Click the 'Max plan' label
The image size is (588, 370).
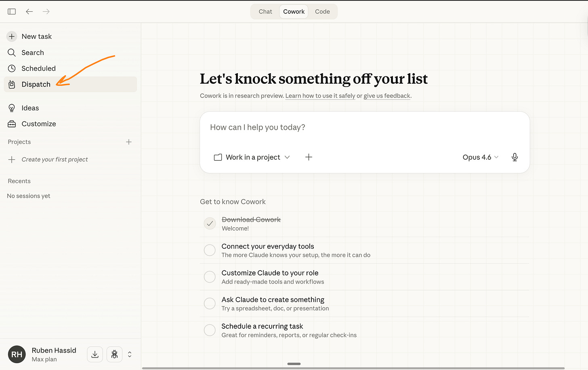(x=44, y=359)
